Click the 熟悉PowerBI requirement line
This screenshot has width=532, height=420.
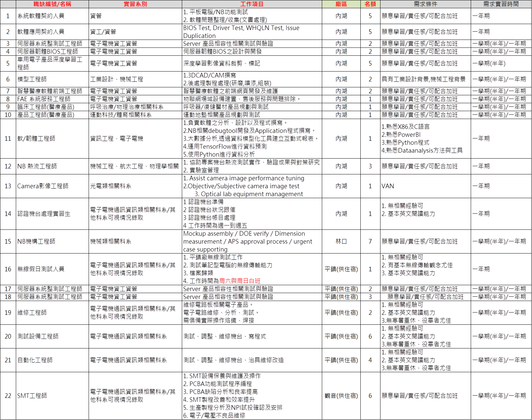pos(401,135)
